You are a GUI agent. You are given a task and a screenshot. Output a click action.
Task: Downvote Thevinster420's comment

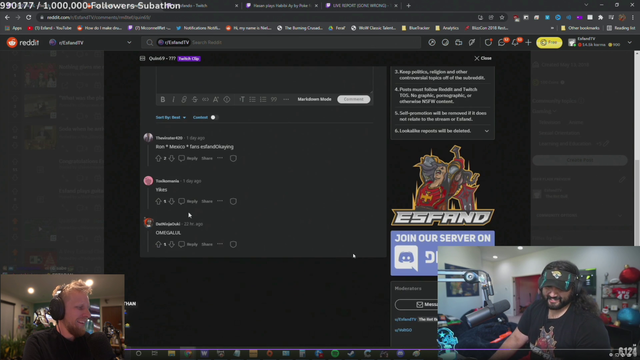tap(171, 158)
